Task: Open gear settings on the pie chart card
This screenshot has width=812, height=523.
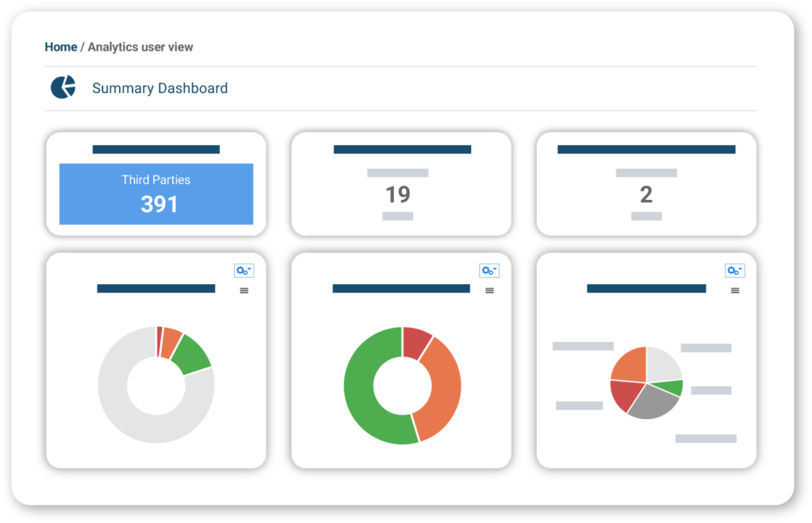Action: (734, 271)
